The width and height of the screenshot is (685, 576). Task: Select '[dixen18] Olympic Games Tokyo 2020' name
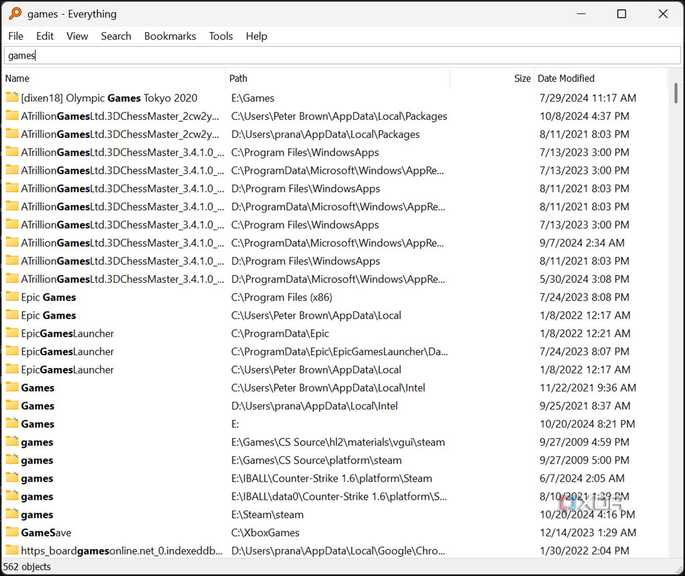pyautogui.click(x=109, y=98)
